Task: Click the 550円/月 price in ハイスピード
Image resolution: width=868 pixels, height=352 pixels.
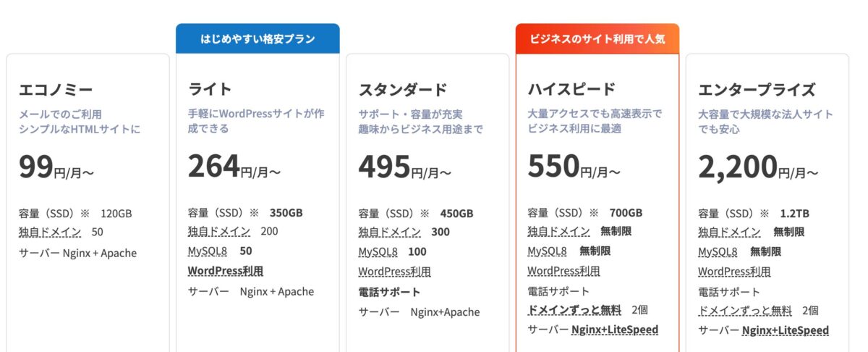Action: pos(574,167)
